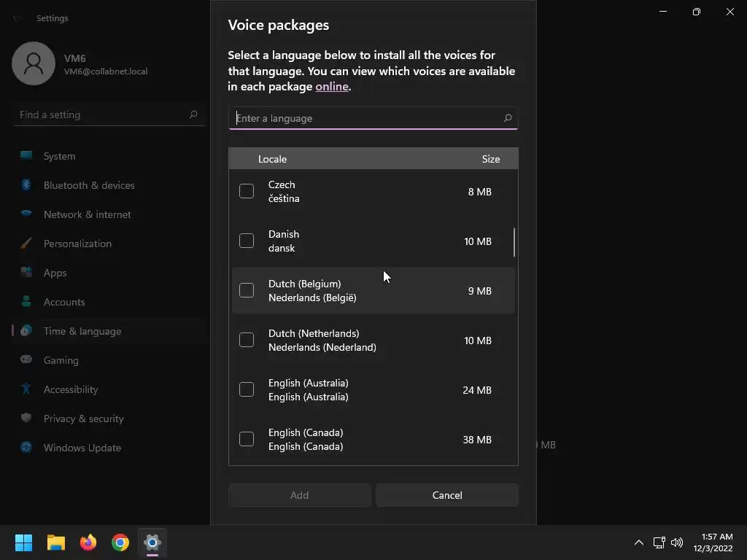Open Apps settings page
This screenshot has width=747, height=560.
[x=109, y=273]
